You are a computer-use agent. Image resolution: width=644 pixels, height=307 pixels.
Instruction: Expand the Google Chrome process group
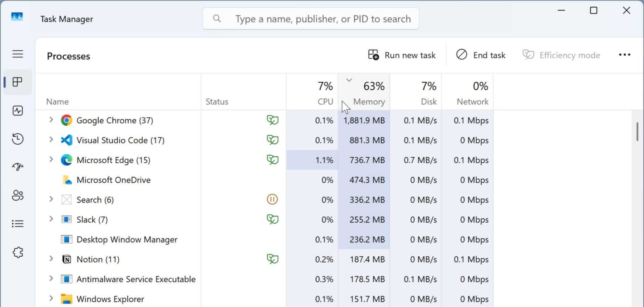(51, 120)
